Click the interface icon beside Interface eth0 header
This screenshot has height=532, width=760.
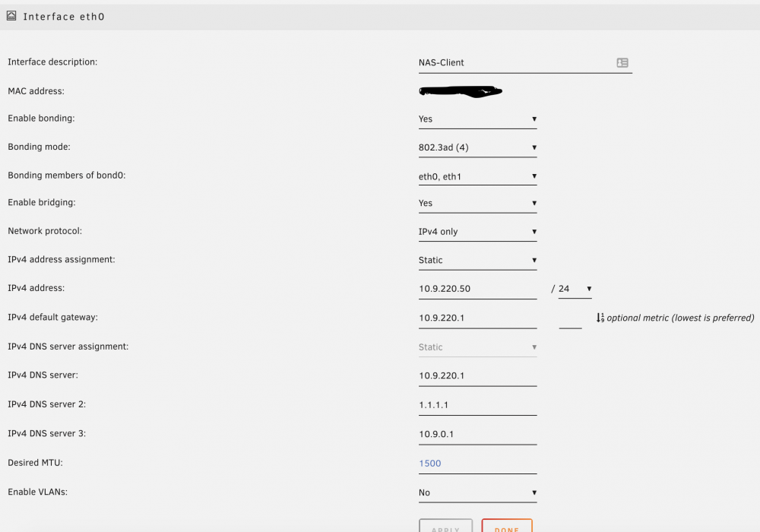(x=11, y=16)
